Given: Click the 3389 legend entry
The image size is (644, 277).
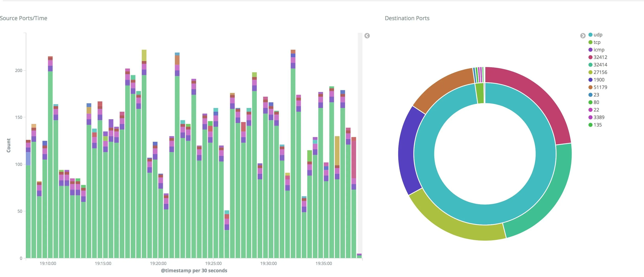Looking at the screenshot, I should (597, 117).
